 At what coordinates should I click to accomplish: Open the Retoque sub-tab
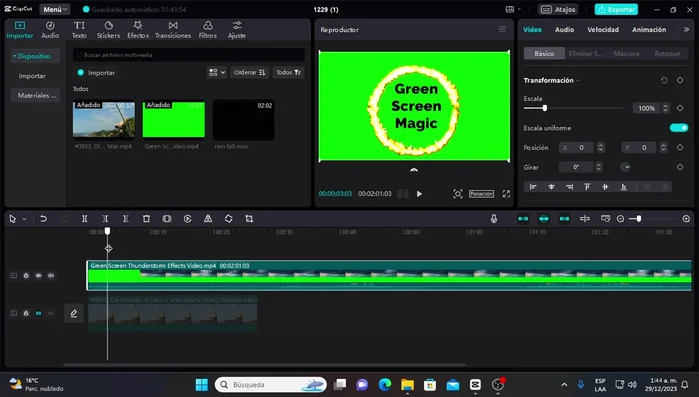[x=667, y=53]
